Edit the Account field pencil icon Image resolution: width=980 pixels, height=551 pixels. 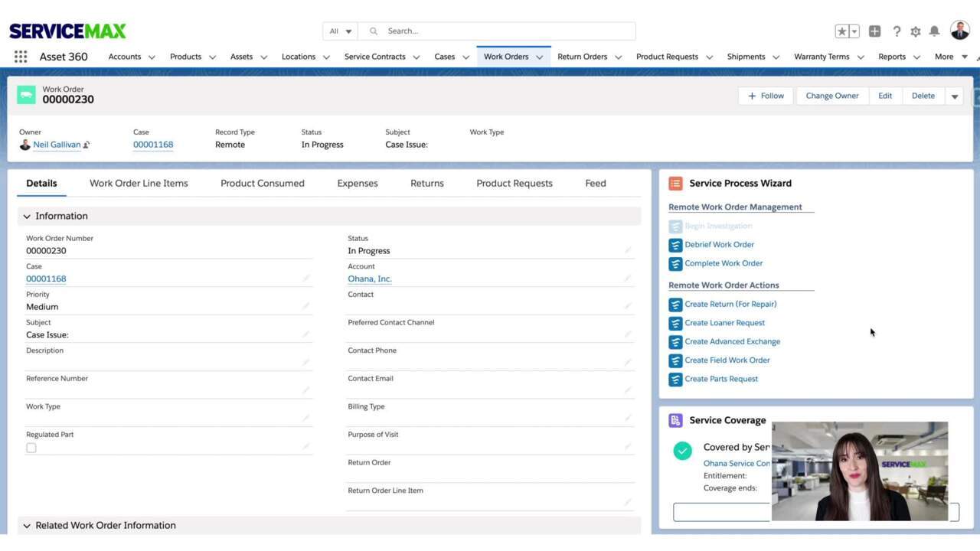pos(628,279)
